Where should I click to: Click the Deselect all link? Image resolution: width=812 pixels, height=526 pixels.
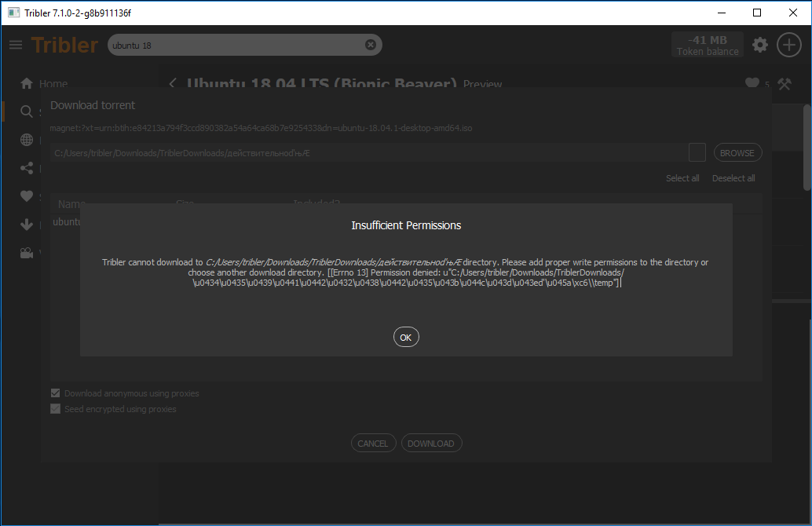732,177
